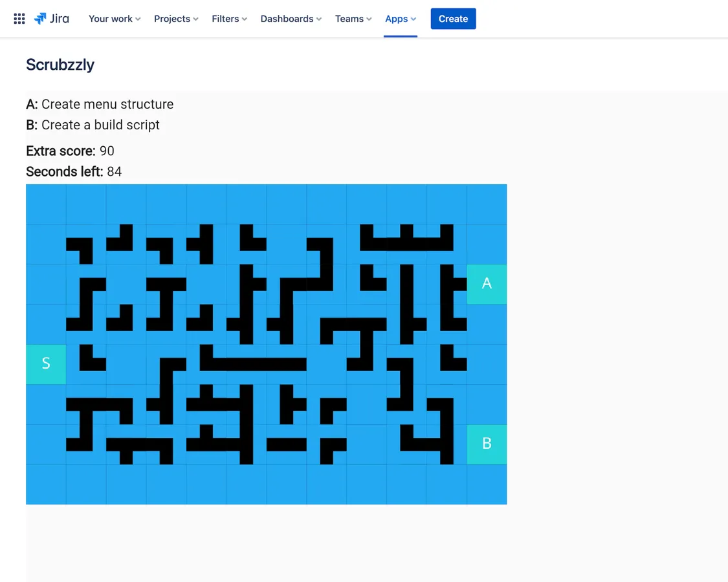Expand the Projects chevron
This screenshot has width=728, height=582.
click(196, 19)
